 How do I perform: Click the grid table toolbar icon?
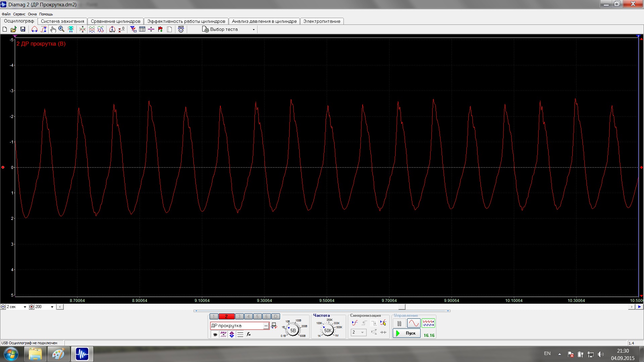coord(142,29)
